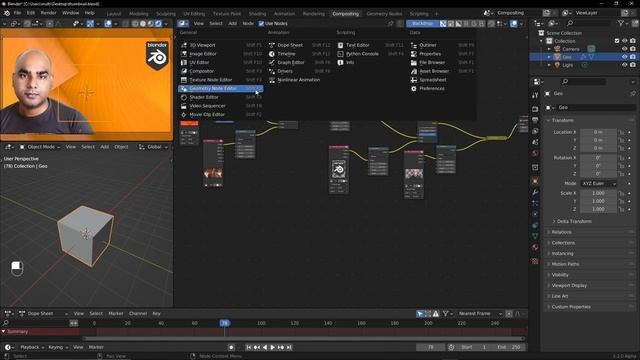Image resolution: width=640 pixels, height=360 pixels.
Task: Open the Dope Sheet mode dropdown
Action: click(43, 313)
